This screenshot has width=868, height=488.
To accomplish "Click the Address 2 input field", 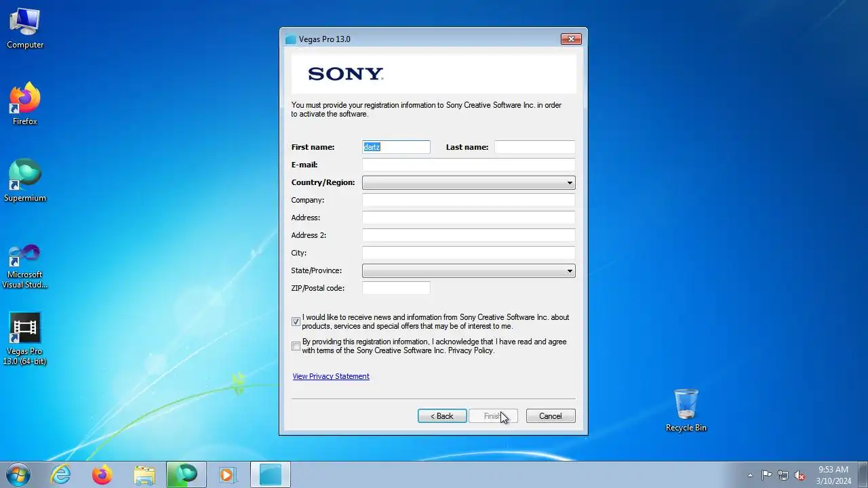I will coord(469,235).
